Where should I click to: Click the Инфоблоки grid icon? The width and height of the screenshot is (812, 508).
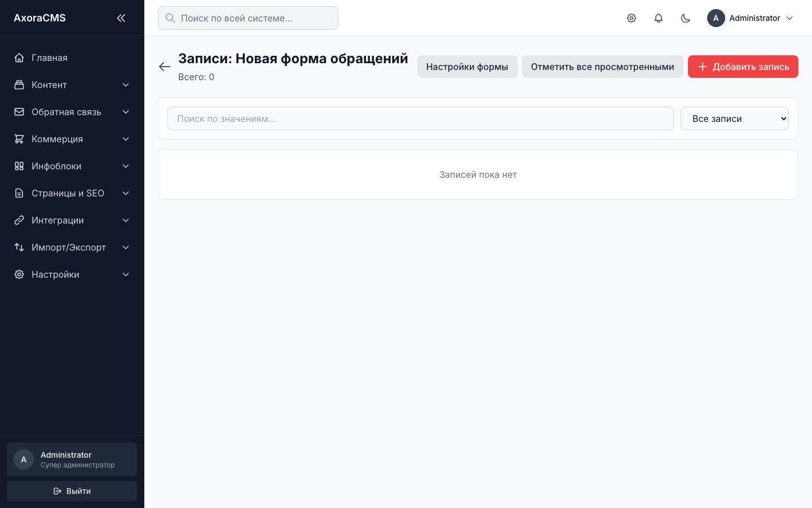(x=19, y=166)
